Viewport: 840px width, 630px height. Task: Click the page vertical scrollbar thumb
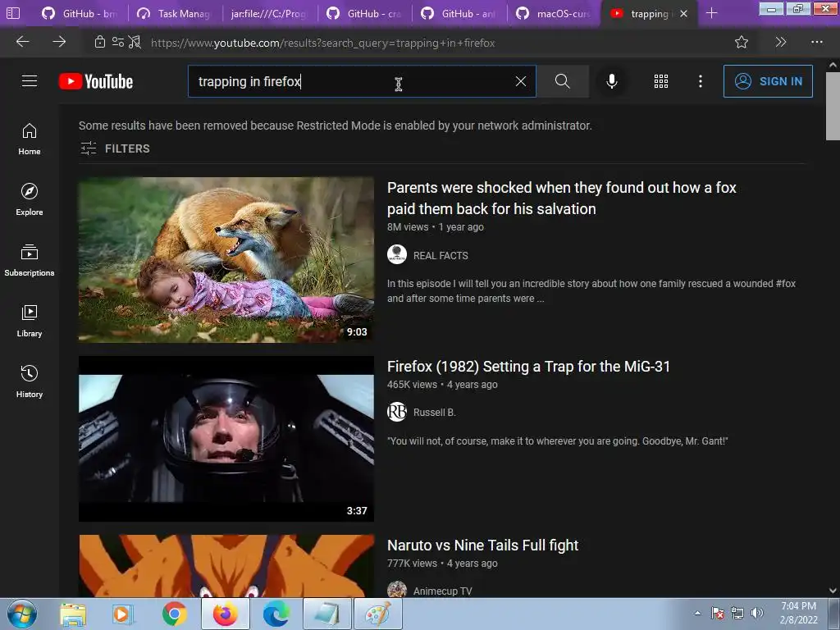(833, 106)
